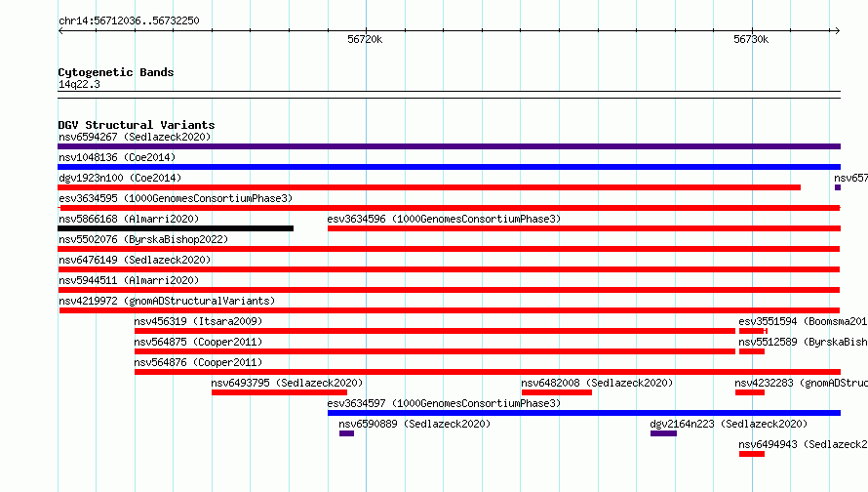Click the black nsv5866168 variant bar

(x=176, y=228)
